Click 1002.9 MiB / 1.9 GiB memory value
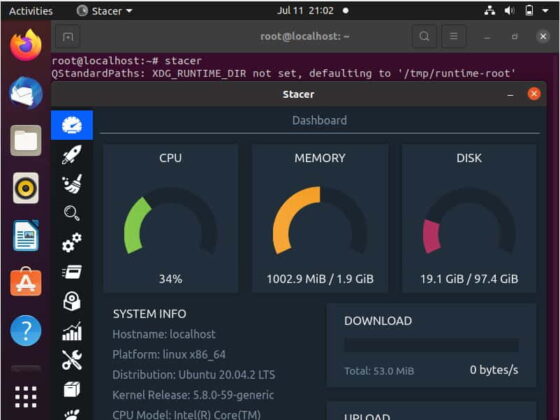Viewport: 560px width, 420px height. pyautogui.click(x=320, y=279)
